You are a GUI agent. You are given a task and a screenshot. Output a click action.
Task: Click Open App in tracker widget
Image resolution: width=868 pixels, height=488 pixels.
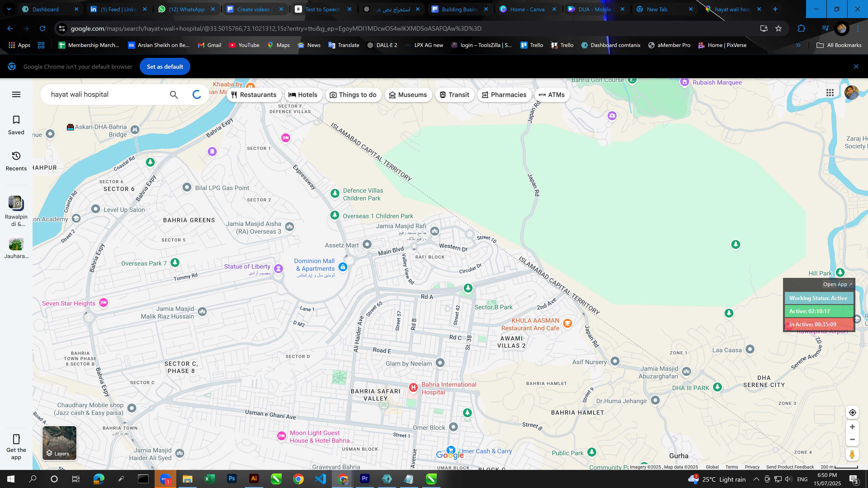[837, 284]
